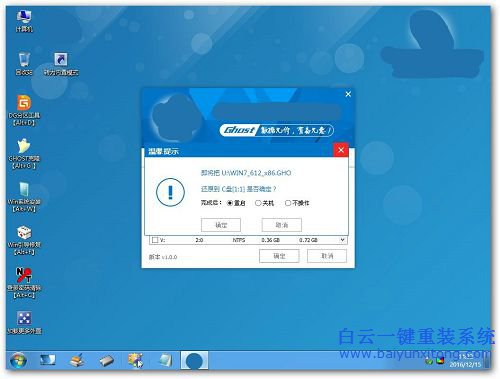
Task: Click the gray disk drive taskbar icon
Action: click(106, 360)
